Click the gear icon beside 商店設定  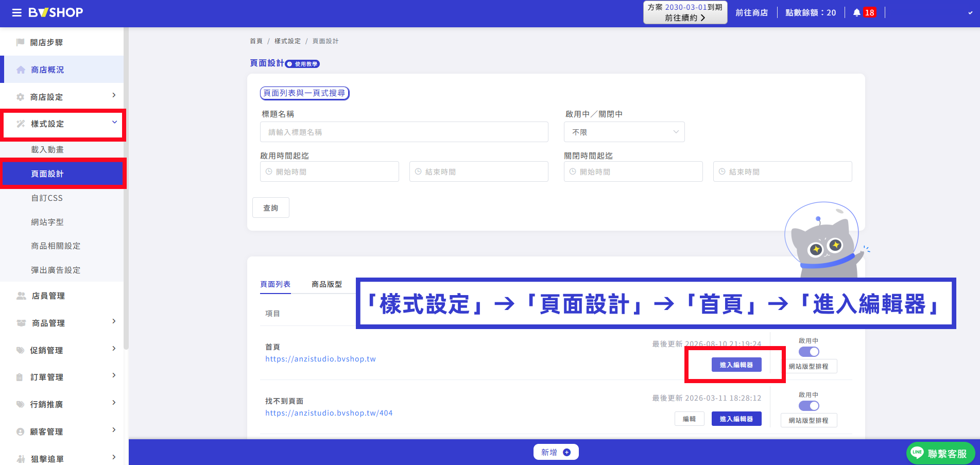click(x=21, y=97)
